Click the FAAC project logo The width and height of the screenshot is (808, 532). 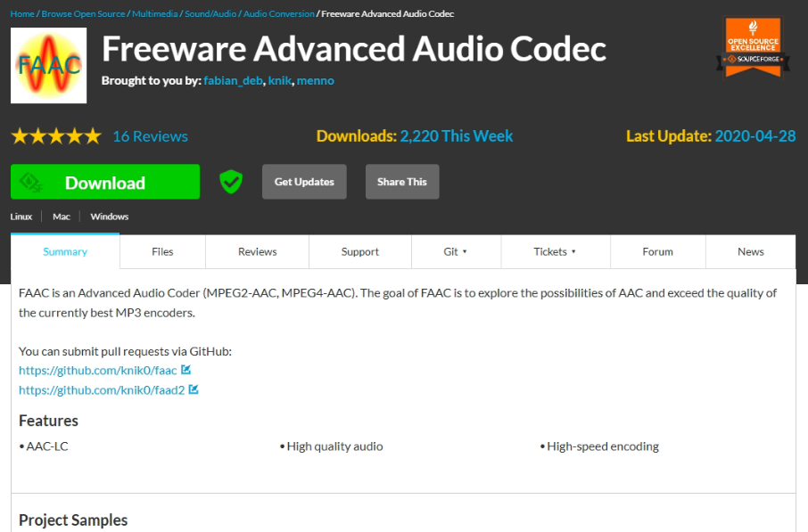[48, 65]
